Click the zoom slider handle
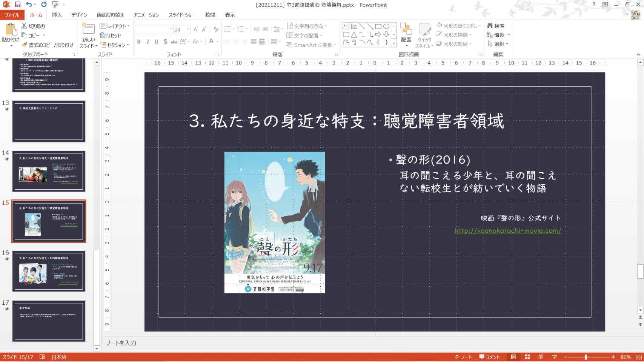Viewport: 644px width, 362px height. (586, 357)
